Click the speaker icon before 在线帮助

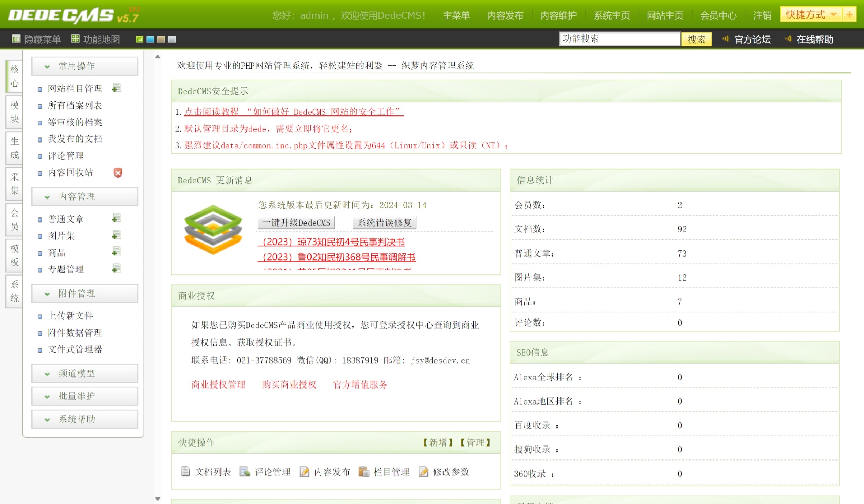click(788, 39)
